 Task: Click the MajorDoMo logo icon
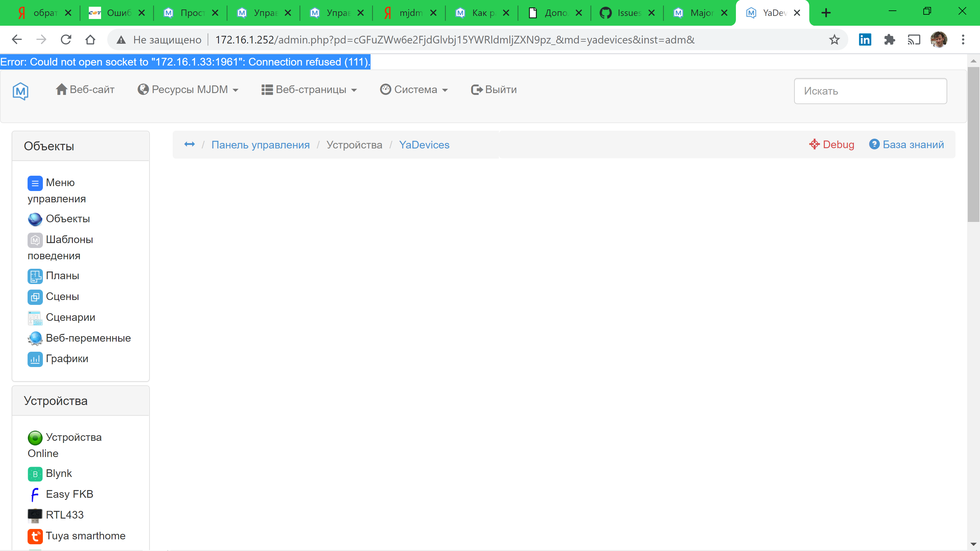[x=21, y=91]
